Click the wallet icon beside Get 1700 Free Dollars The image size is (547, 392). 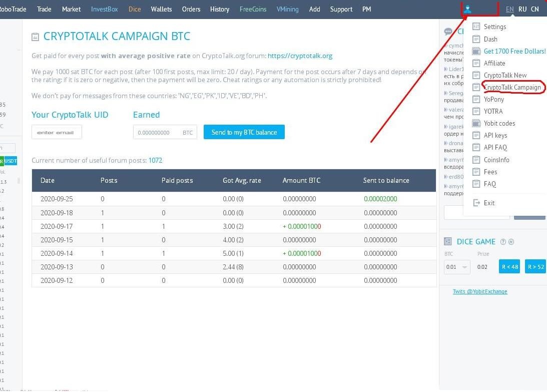(x=476, y=51)
